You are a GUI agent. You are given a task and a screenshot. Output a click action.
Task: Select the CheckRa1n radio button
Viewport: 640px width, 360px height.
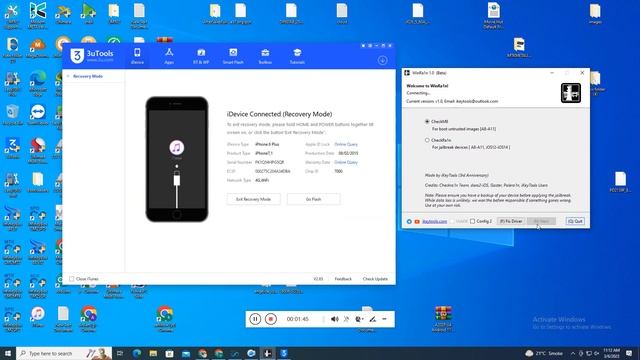click(427, 140)
